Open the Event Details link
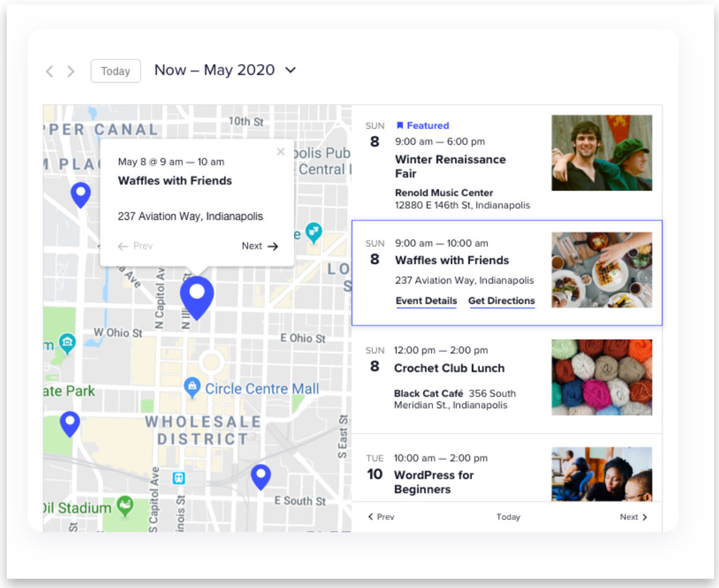This screenshot has width=719, height=588. coord(426,301)
